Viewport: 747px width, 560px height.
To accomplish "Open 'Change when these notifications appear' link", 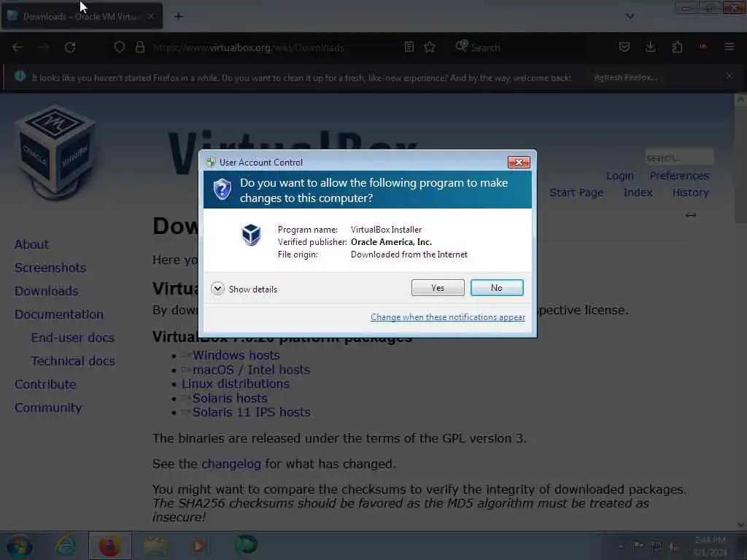I will click(448, 317).
